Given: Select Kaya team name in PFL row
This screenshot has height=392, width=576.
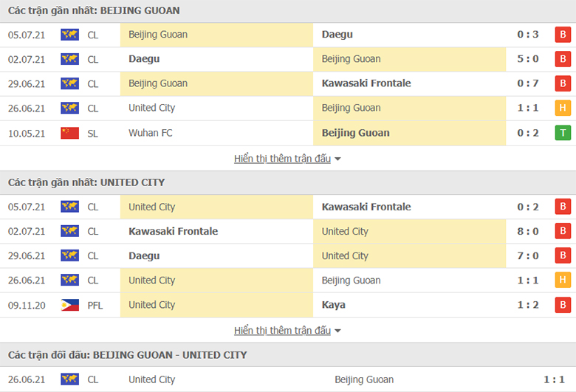Looking at the screenshot, I should (x=334, y=305).
